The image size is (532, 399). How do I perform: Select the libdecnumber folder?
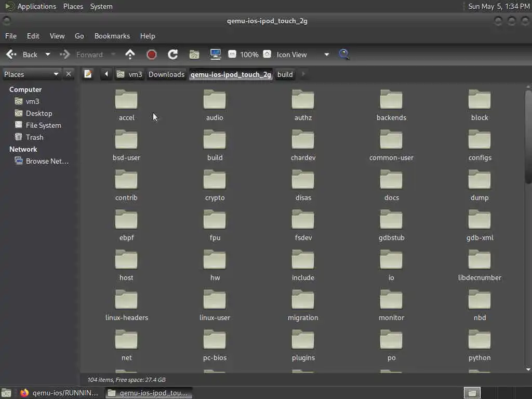pos(480,265)
